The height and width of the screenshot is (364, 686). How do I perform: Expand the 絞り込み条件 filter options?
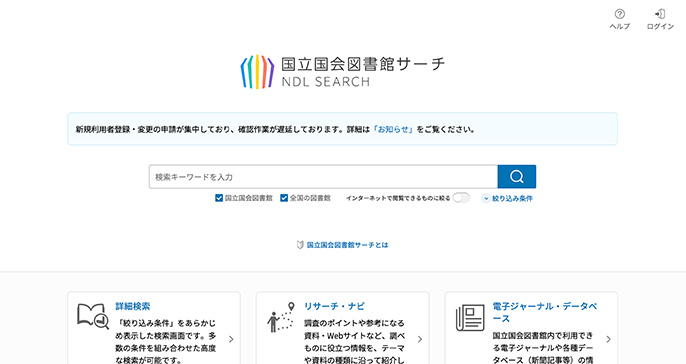pyautogui.click(x=508, y=198)
